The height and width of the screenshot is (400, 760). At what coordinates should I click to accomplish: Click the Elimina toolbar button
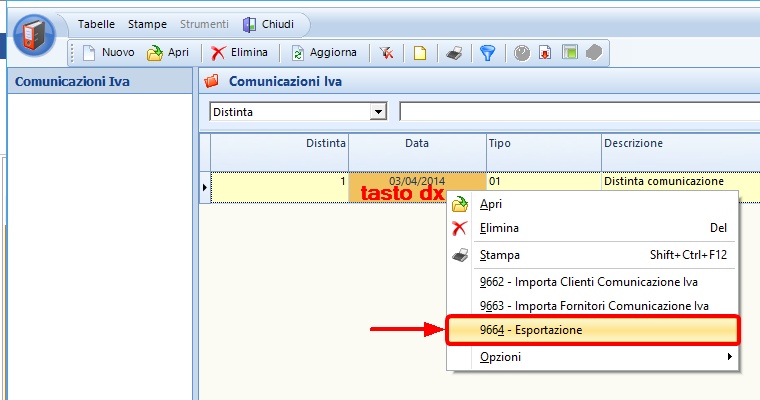pyautogui.click(x=239, y=52)
